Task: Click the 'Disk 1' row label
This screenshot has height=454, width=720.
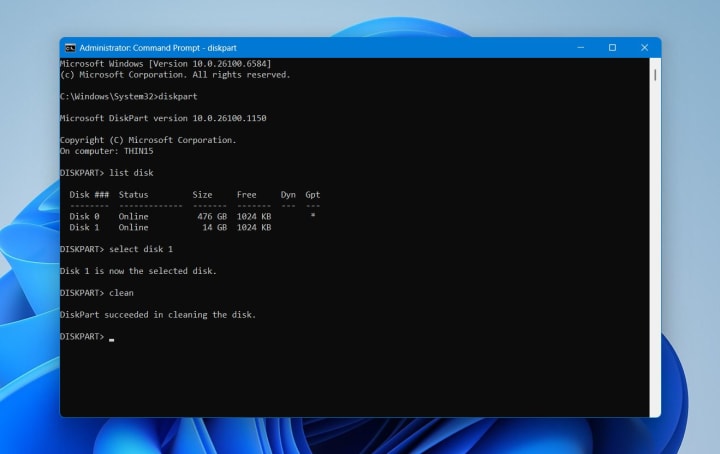Action: coord(84,227)
